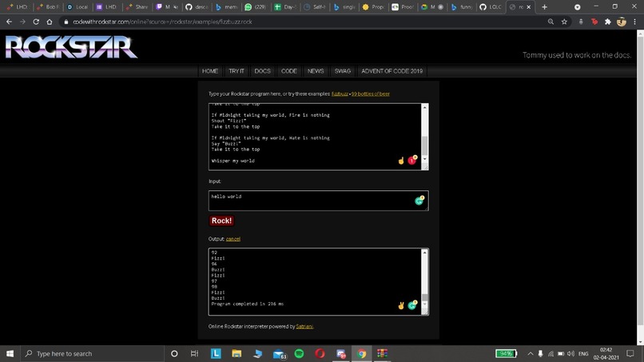Go to HOME in the navigation bar
This screenshot has height=362, width=644.
tap(210, 71)
